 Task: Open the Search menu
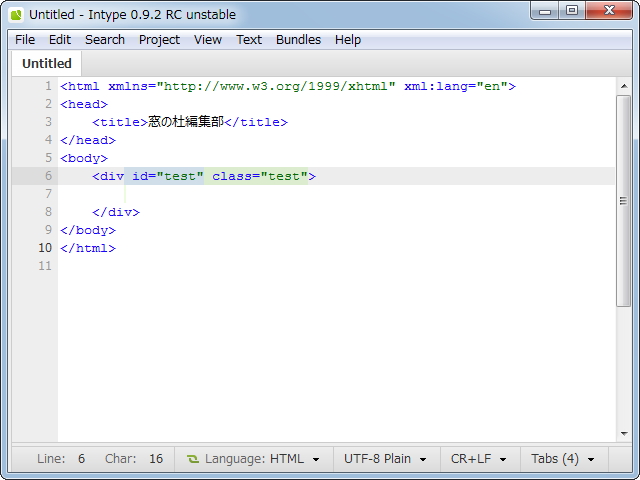pos(105,40)
